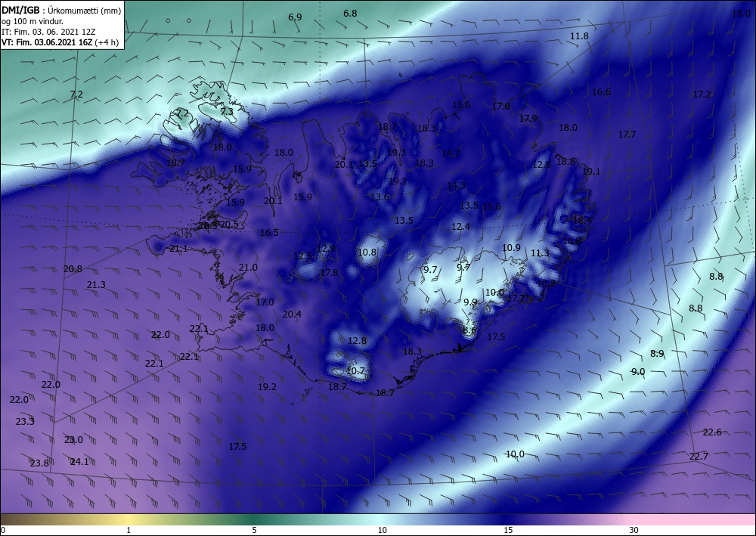Select the 'VT: Fim. 03.06.2021 16Z (+4 h)' line
The height and width of the screenshot is (536, 756).
(x=60, y=42)
